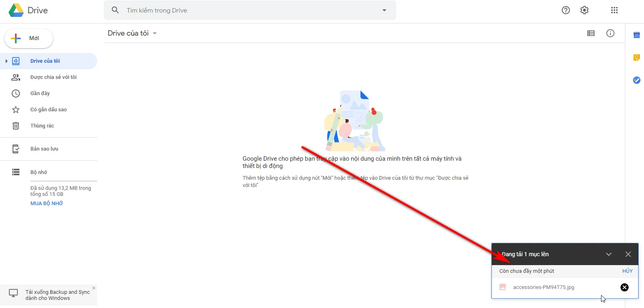Click the Mới new button

[x=29, y=38]
